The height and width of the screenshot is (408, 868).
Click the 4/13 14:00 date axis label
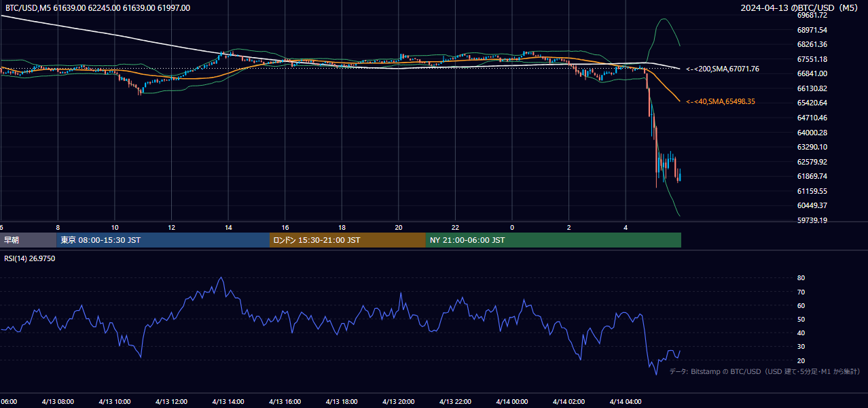tap(228, 402)
